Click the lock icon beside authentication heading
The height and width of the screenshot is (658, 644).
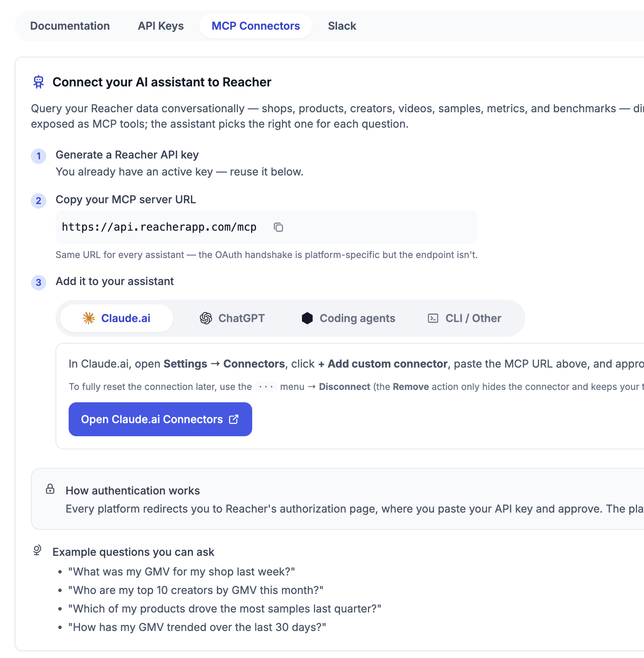pos(50,489)
